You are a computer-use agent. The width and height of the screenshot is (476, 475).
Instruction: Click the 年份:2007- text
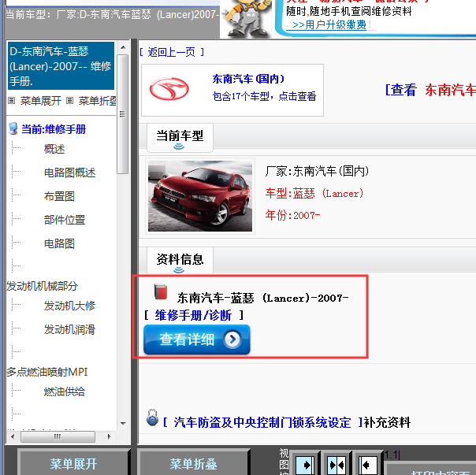point(292,215)
